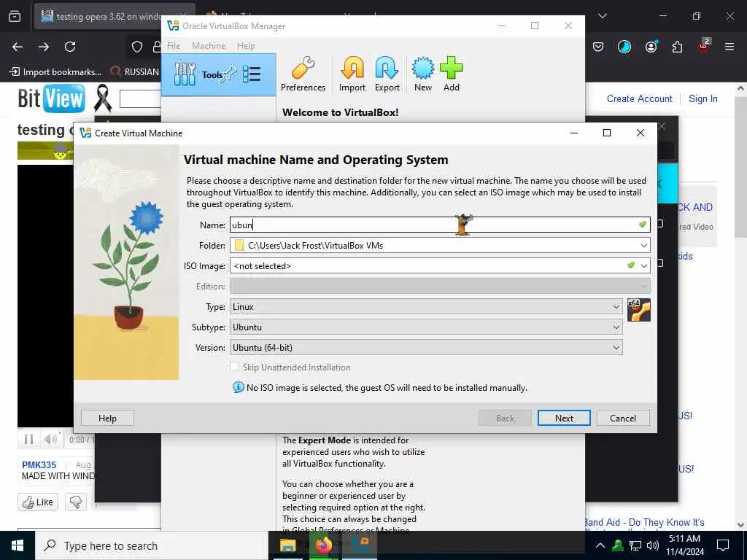Open the PMK335 uploader link
This screenshot has height=560, width=747.
[x=39, y=464]
